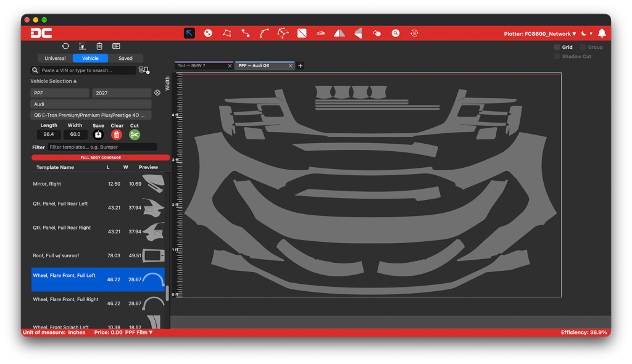
Task: Click the red trash Clear icon
Action: tap(117, 134)
